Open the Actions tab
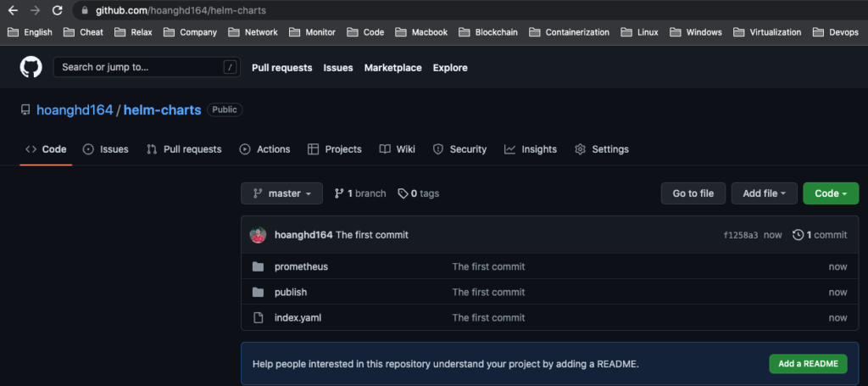The width and height of the screenshot is (868, 386). pos(264,149)
